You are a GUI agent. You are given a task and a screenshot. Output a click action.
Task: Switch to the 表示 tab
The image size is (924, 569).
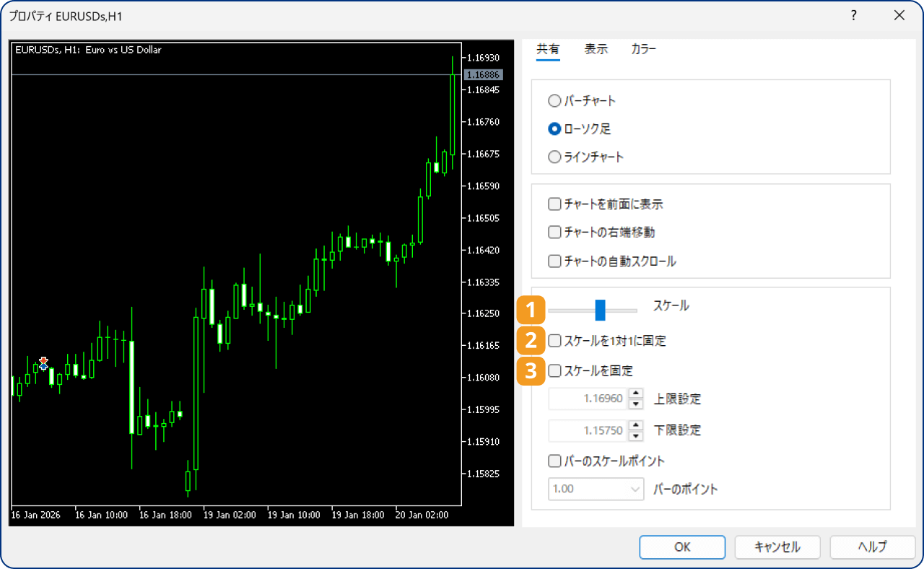pyautogui.click(x=596, y=49)
